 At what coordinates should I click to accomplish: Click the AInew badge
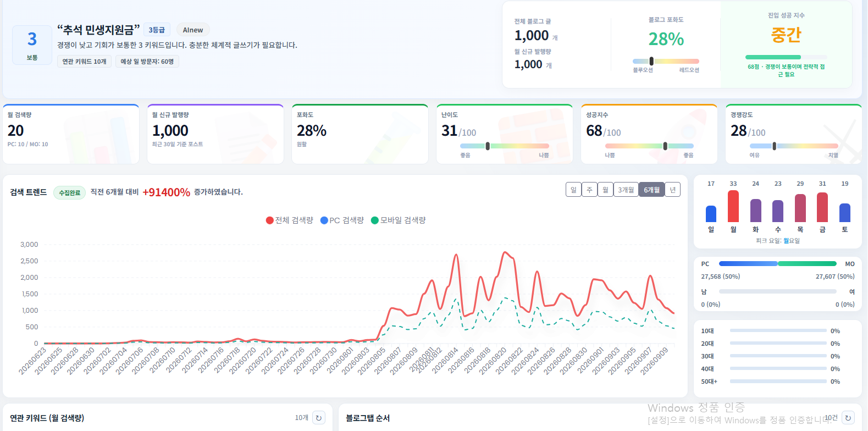193,30
